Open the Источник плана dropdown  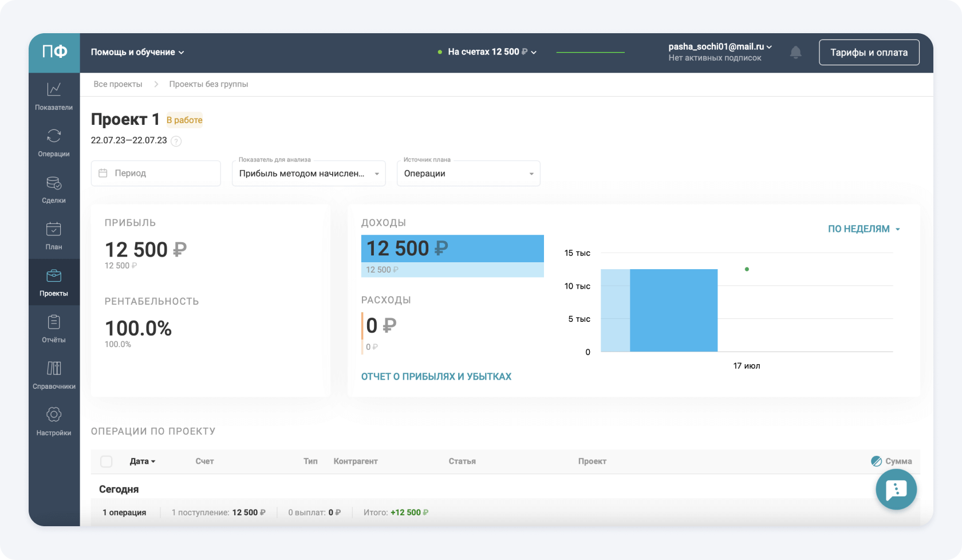[468, 173]
